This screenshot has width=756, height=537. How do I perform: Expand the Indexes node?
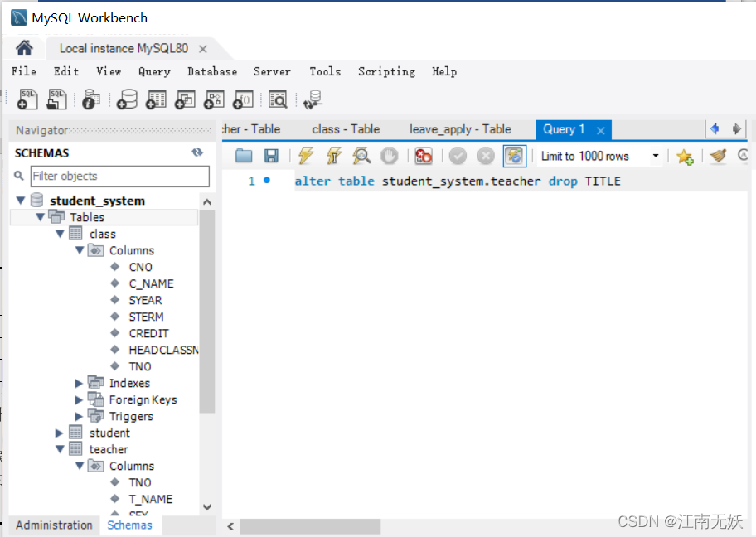tap(79, 383)
